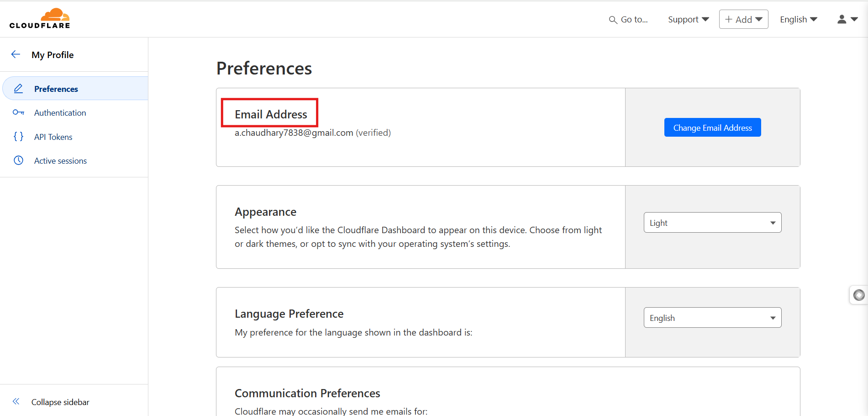Click the curly braces API Tokens icon

(18, 137)
